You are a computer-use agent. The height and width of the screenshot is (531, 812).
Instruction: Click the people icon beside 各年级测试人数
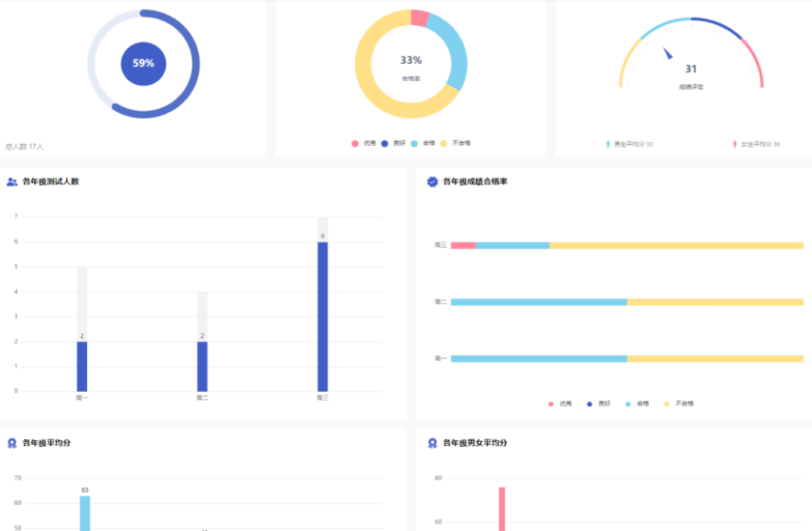coord(12,182)
